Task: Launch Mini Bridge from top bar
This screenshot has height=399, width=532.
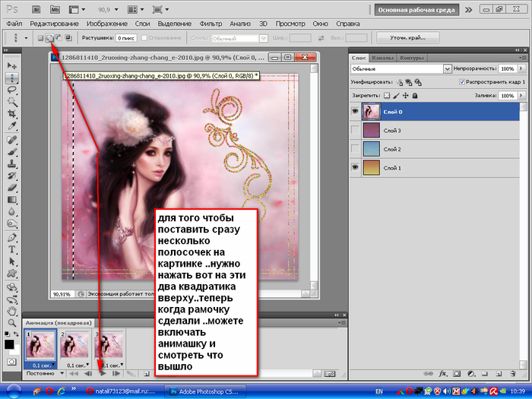Action: (55, 9)
